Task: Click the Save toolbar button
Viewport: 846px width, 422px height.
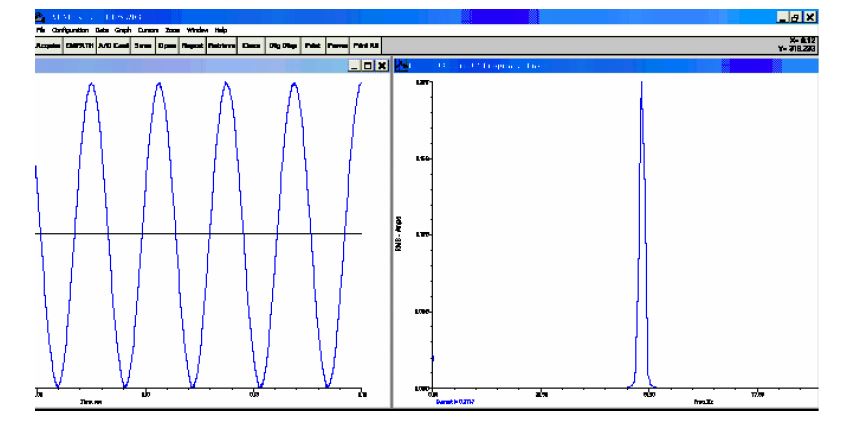Action: pos(143,46)
